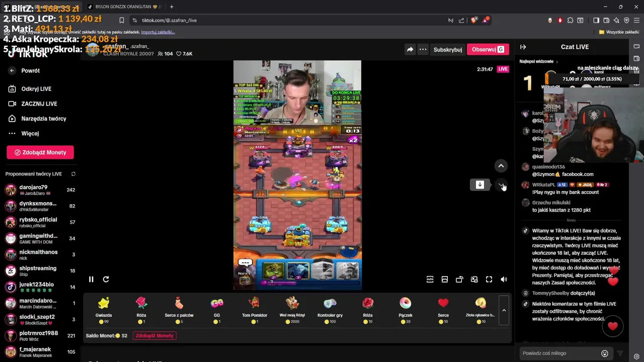Send Serce z palców gift
The height and width of the screenshot is (362, 644).
point(179,310)
